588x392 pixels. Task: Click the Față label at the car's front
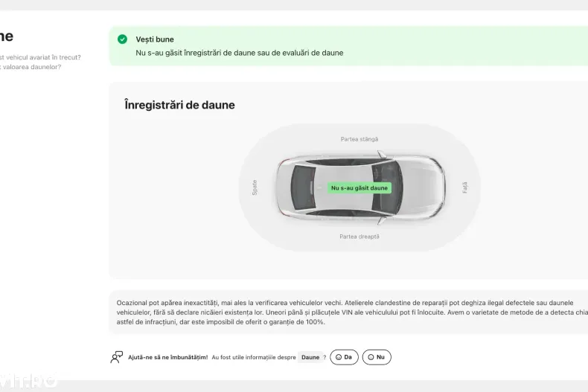[x=464, y=187]
